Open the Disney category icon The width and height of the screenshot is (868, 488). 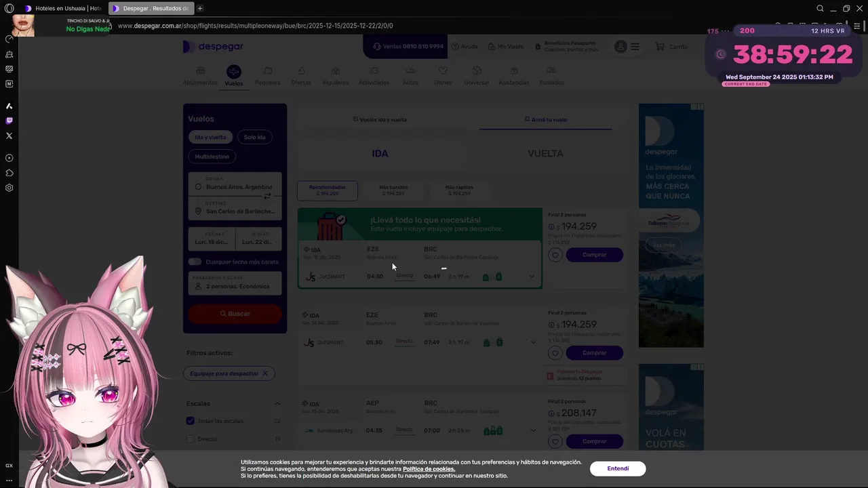tap(443, 70)
